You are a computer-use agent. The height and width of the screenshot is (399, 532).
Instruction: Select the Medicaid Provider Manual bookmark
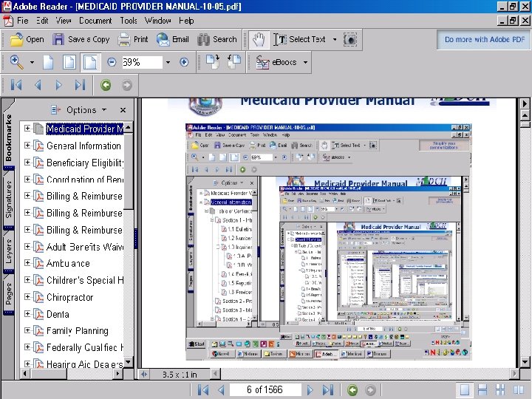tap(84, 129)
